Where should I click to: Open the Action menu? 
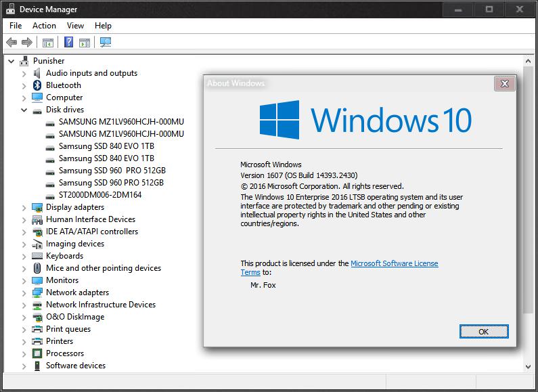[x=44, y=26]
